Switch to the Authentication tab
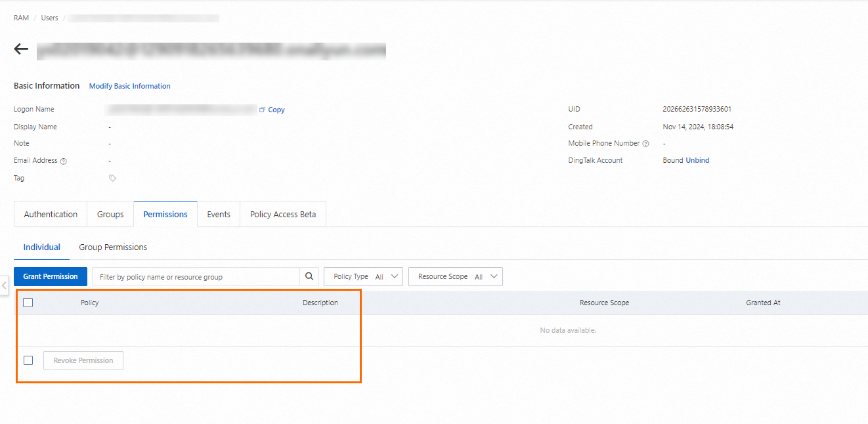 [51, 214]
